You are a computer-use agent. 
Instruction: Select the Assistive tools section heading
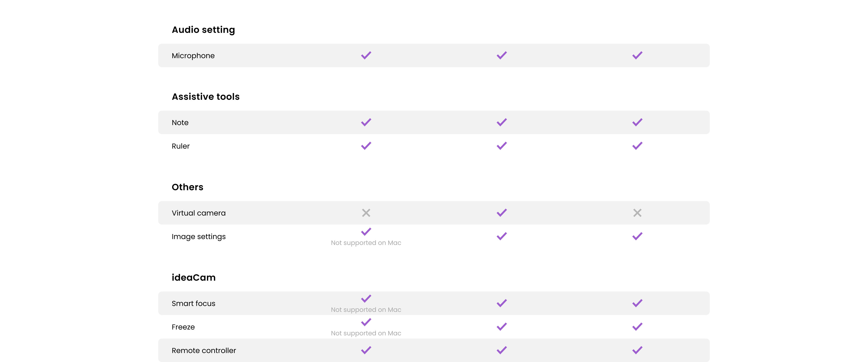pyautogui.click(x=205, y=97)
